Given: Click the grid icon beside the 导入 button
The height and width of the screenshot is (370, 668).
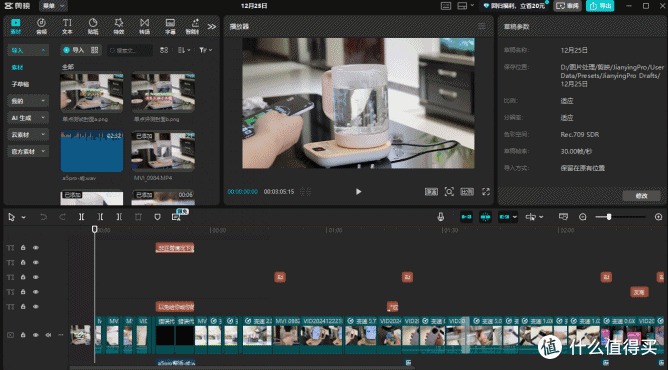Looking at the screenshot, I should 95,50.
